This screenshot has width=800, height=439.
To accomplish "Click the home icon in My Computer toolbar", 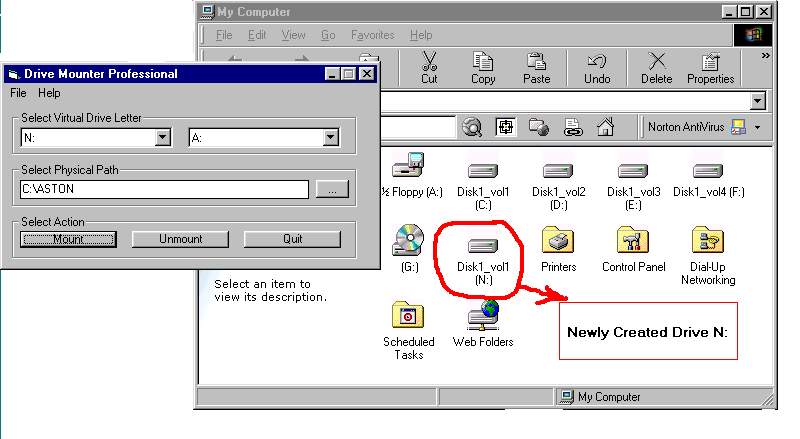I will click(606, 127).
